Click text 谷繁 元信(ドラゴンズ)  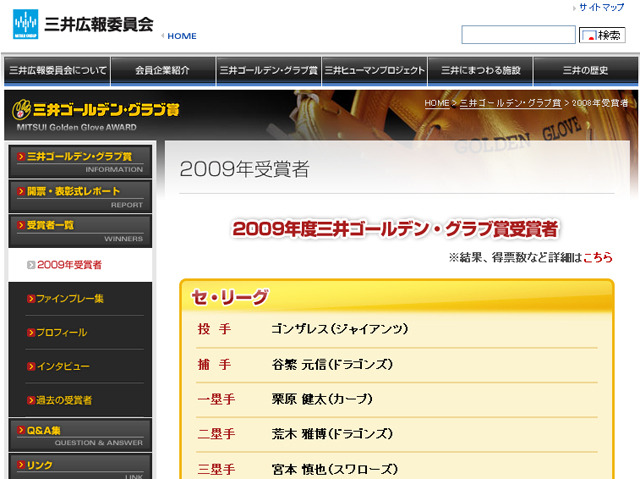tap(332, 364)
